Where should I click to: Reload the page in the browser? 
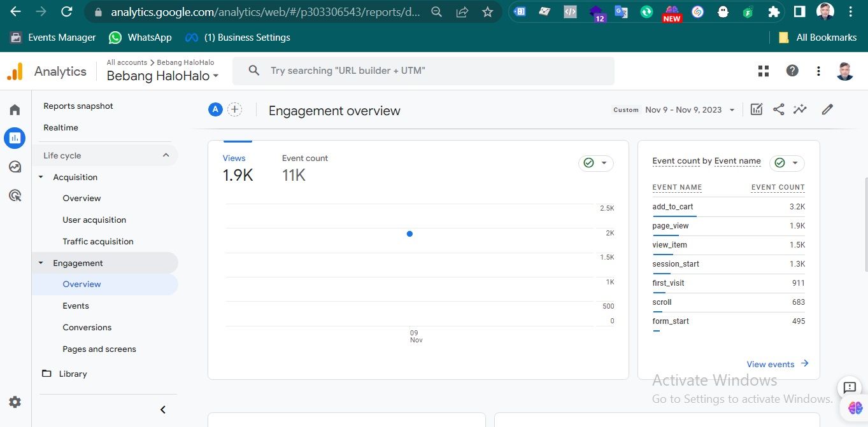coord(66,11)
